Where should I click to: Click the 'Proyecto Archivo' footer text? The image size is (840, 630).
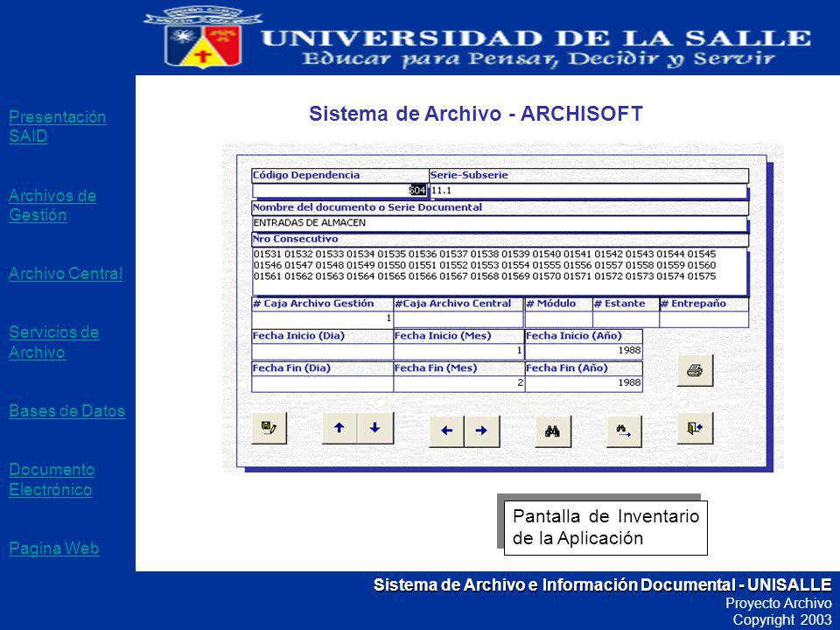779,603
